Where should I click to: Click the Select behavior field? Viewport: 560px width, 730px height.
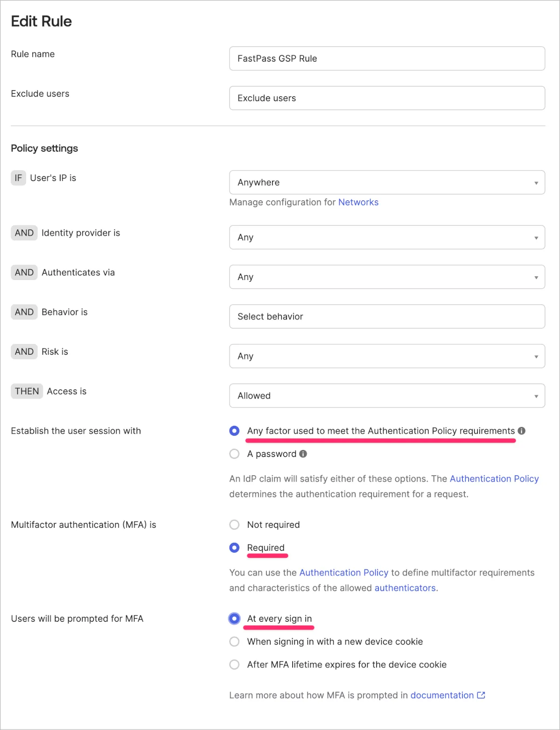[x=387, y=316]
